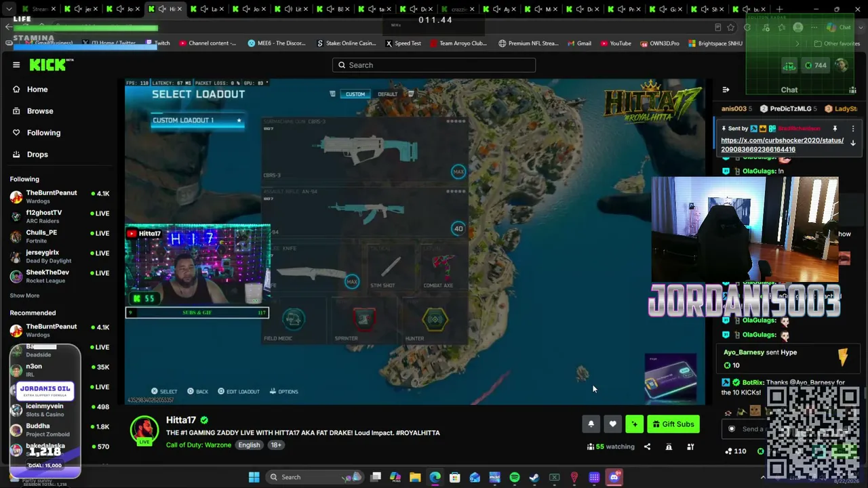Open the Gmail bookmark
This screenshot has width=868, height=488.
pos(579,43)
